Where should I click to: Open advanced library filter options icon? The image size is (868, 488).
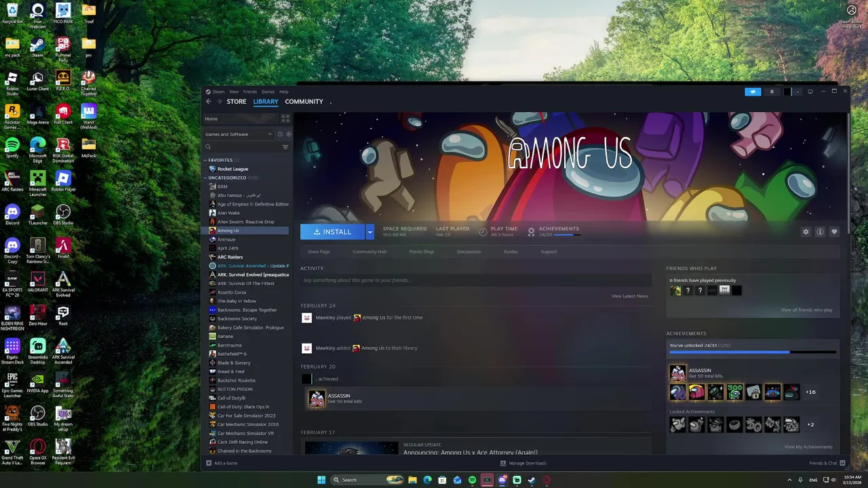285,147
